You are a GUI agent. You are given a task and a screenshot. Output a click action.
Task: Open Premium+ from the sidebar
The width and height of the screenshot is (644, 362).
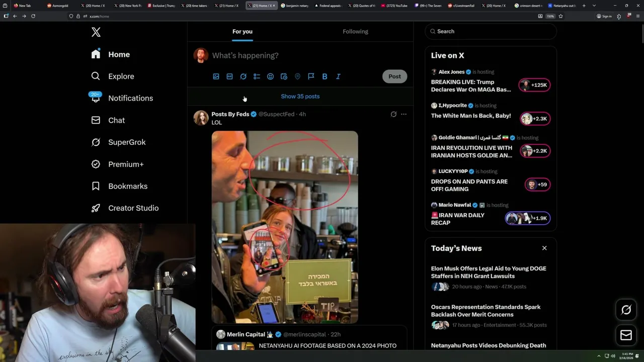click(x=117, y=164)
